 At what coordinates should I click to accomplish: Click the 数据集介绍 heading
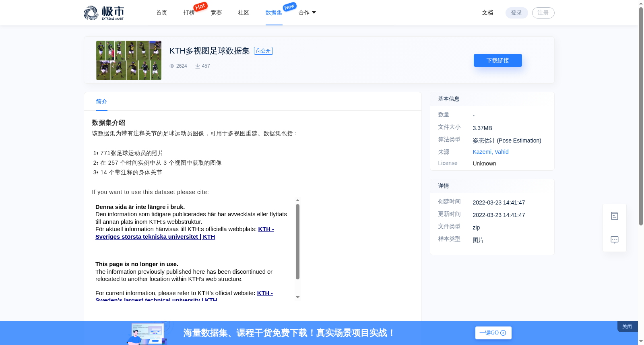pos(108,123)
